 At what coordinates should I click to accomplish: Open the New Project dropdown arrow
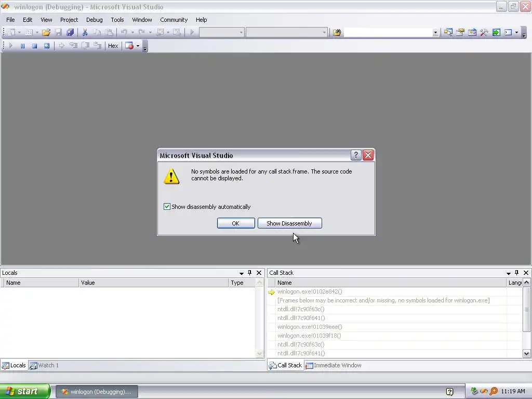pyautogui.click(x=19, y=33)
